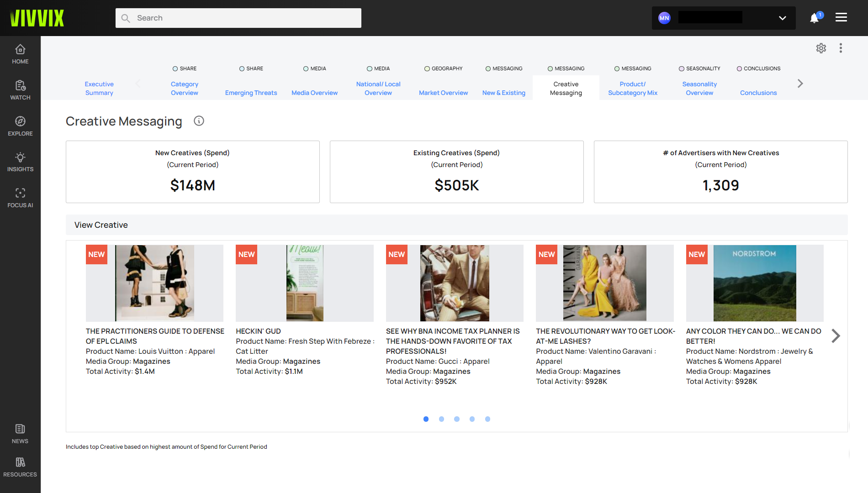Select the Conclusions radio circle

point(739,69)
